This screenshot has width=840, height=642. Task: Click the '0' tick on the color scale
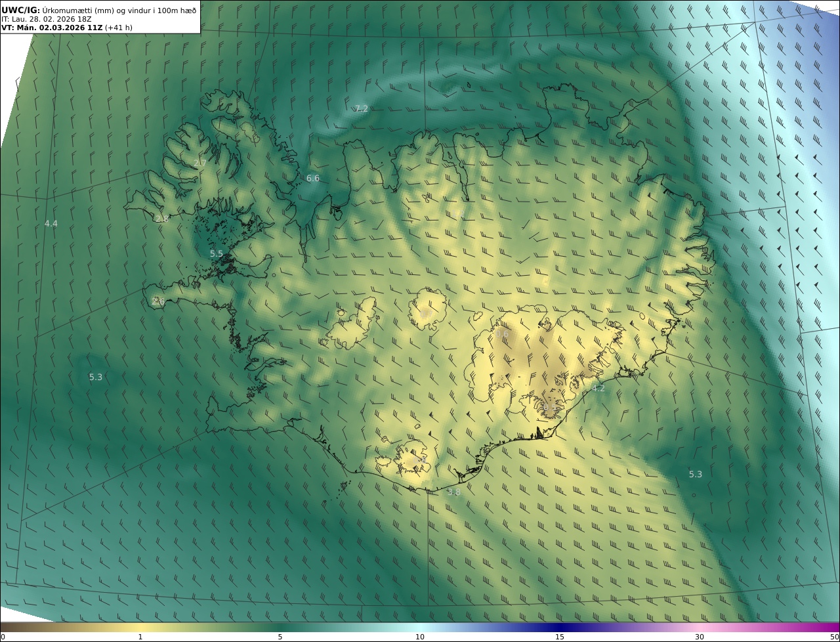pos(3,637)
